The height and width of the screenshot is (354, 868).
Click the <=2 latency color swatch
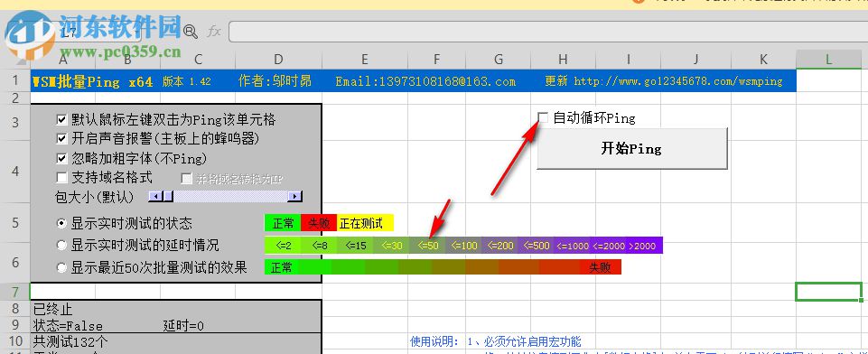click(283, 245)
